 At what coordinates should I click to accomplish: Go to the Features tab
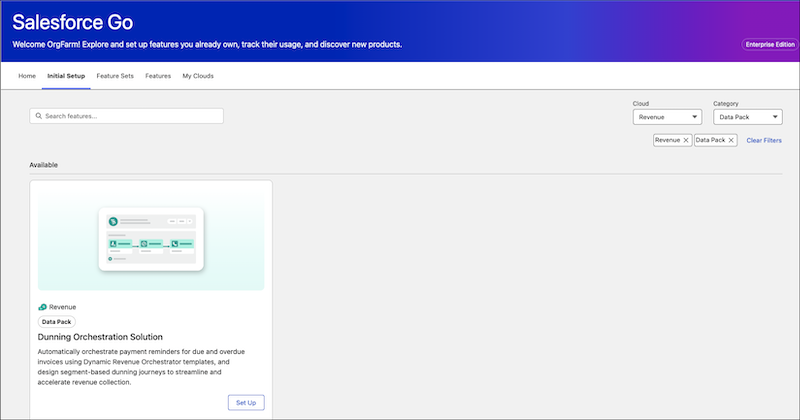pyautogui.click(x=158, y=76)
